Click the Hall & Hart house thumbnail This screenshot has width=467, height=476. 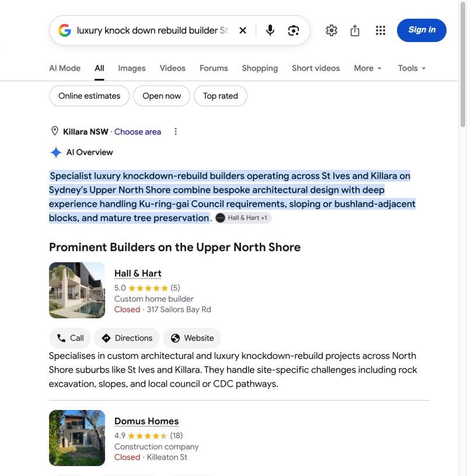coord(77,290)
